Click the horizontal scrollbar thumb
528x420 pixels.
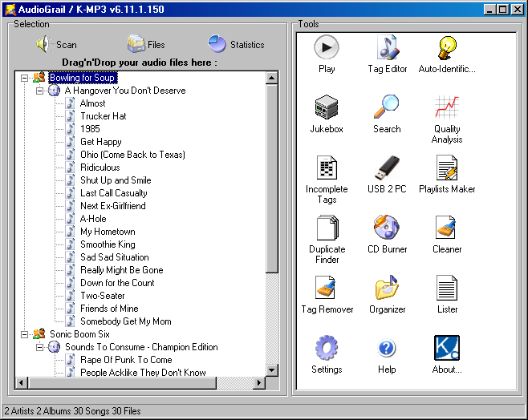coord(122,382)
